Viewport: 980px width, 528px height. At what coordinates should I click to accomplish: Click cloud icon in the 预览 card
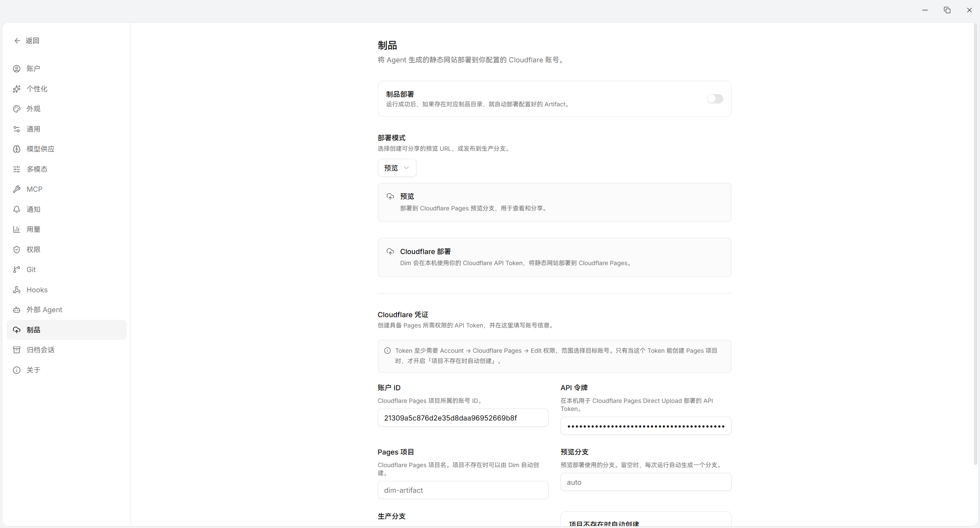(x=390, y=196)
